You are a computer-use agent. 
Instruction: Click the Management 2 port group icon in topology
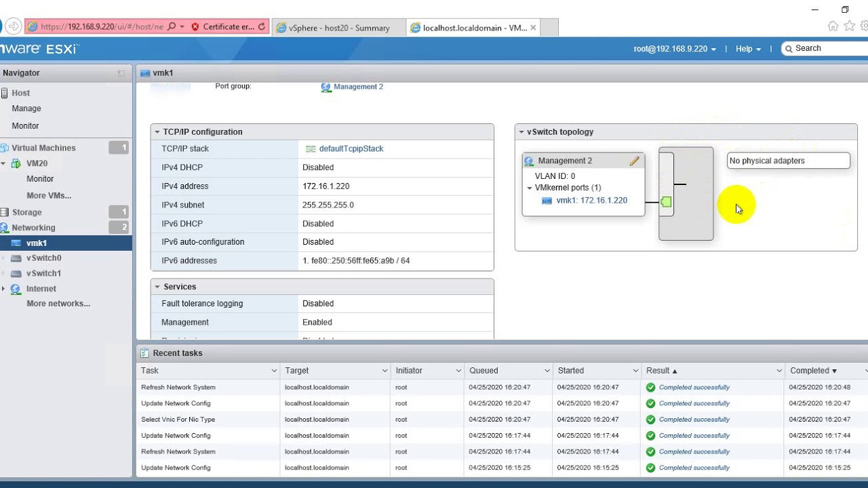tap(530, 161)
